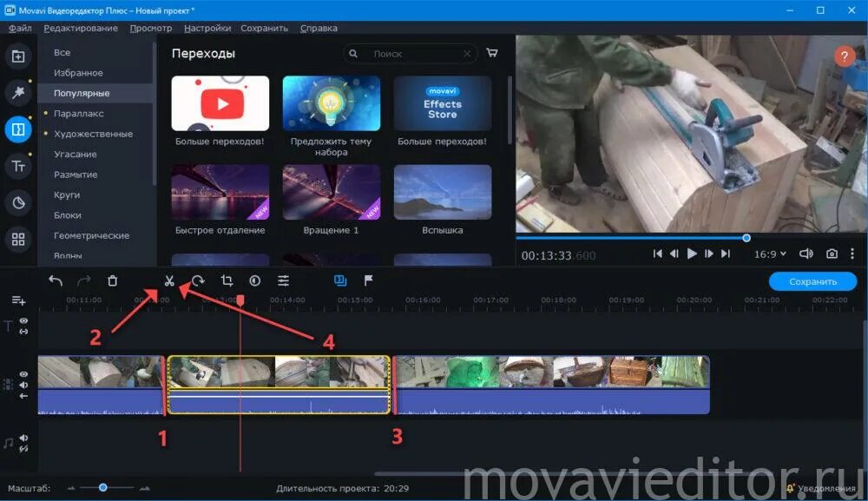Screen dimensions: 868x501
Task: Open Clip properties sliders icon
Action: [284, 280]
